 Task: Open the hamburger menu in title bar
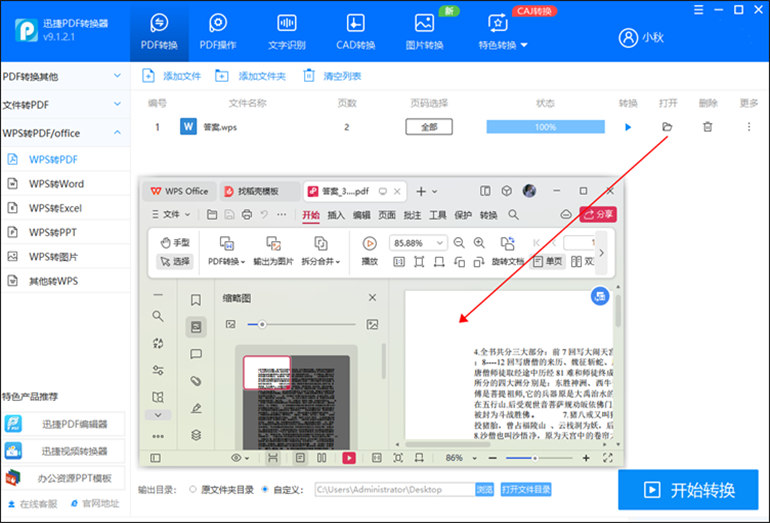click(x=698, y=10)
